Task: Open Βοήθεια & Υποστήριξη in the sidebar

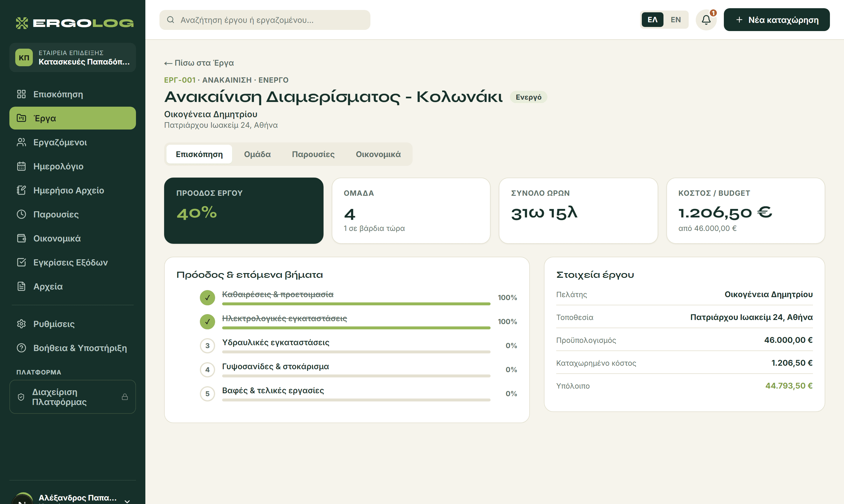Action: 73,348
